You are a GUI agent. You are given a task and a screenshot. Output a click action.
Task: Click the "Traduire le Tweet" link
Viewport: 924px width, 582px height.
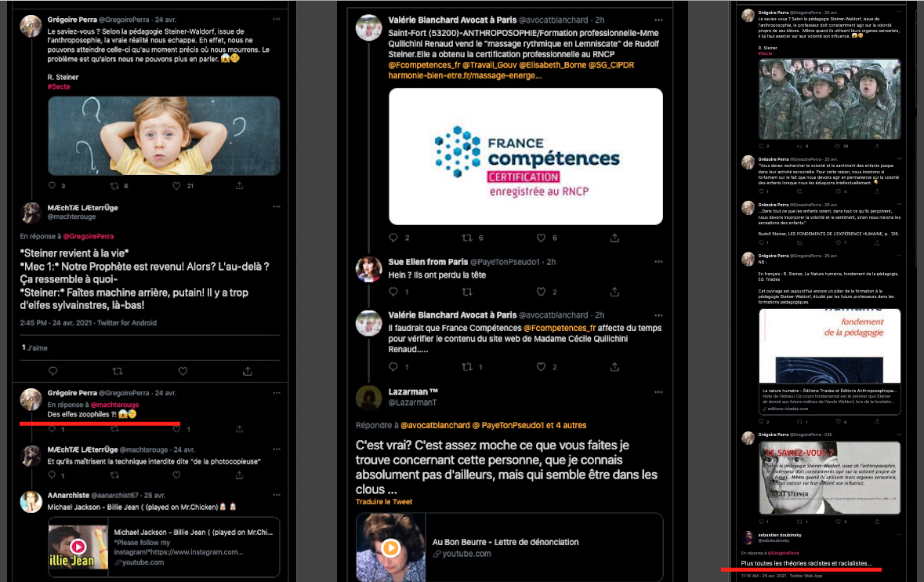pos(383,502)
